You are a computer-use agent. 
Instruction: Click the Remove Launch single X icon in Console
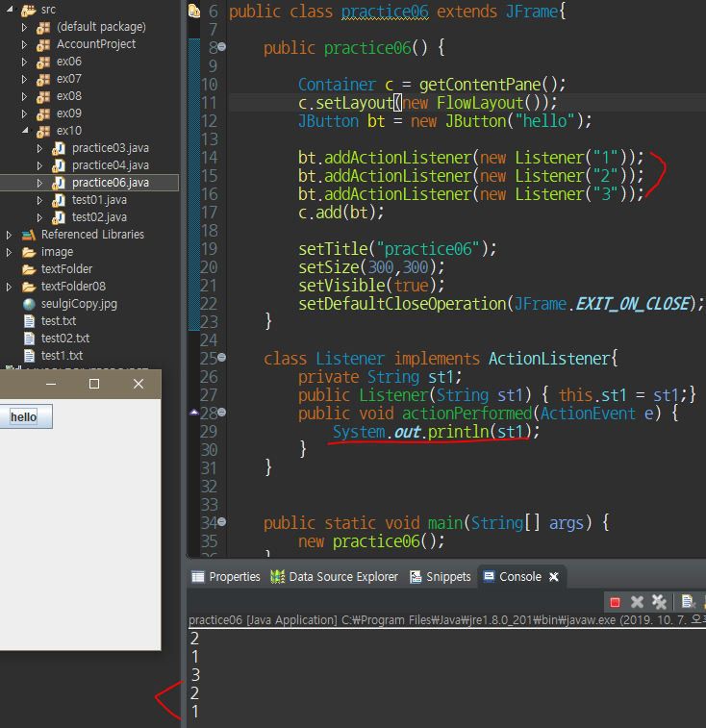click(638, 602)
